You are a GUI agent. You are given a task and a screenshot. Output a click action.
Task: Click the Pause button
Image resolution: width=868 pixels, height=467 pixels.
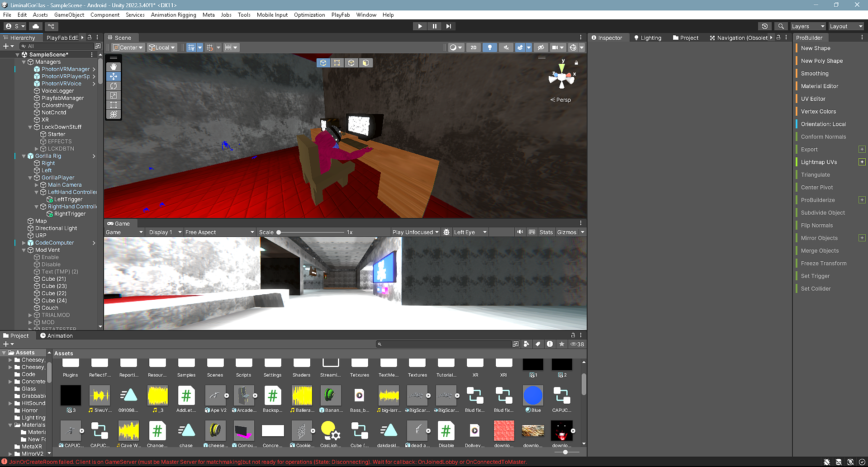(x=434, y=26)
